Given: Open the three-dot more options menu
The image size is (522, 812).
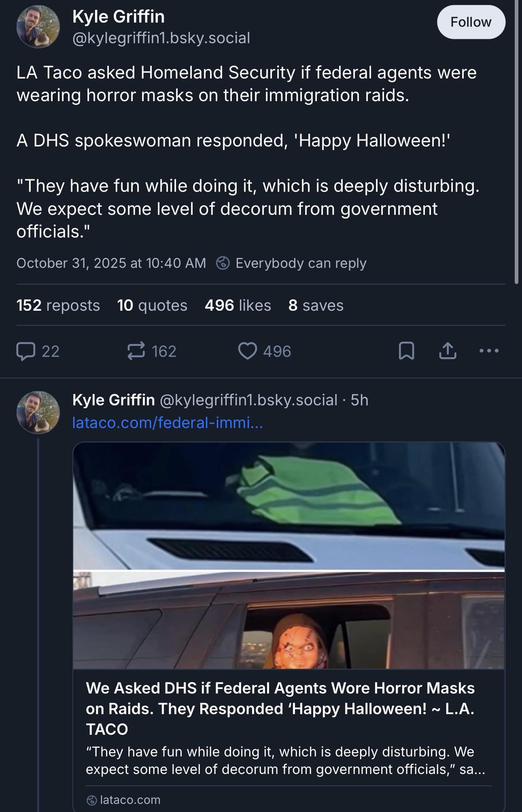Looking at the screenshot, I should pyautogui.click(x=489, y=351).
